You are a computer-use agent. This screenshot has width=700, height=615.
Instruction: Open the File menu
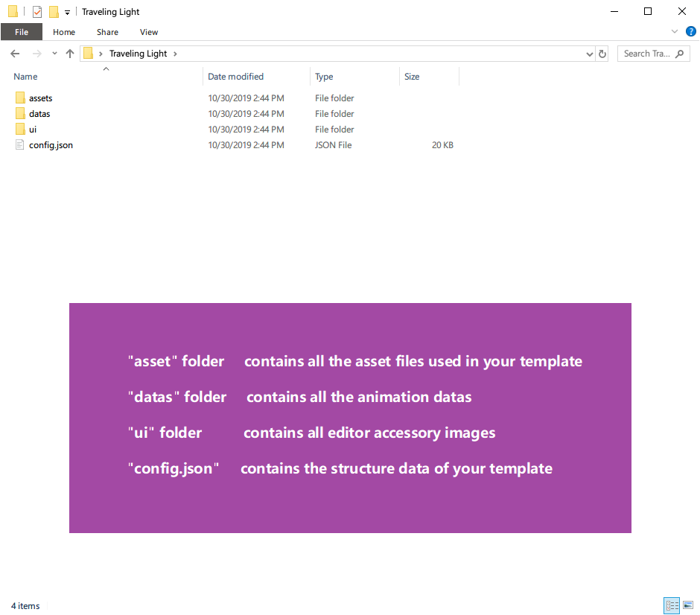[22, 32]
